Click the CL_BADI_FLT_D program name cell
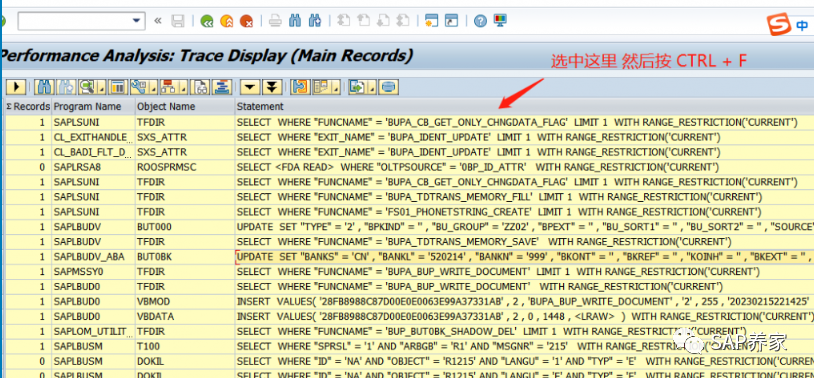 click(93, 152)
